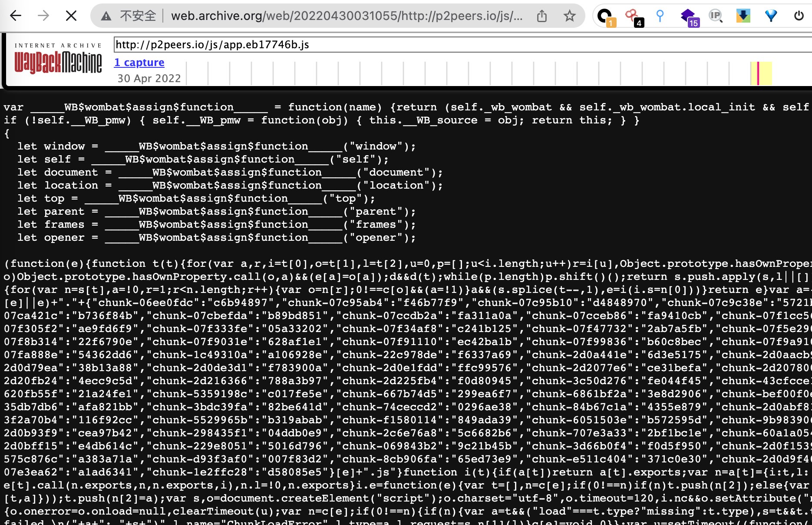Open the blue pin extension
The width and height of the screenshot is (812, 525).
point(660,16)
